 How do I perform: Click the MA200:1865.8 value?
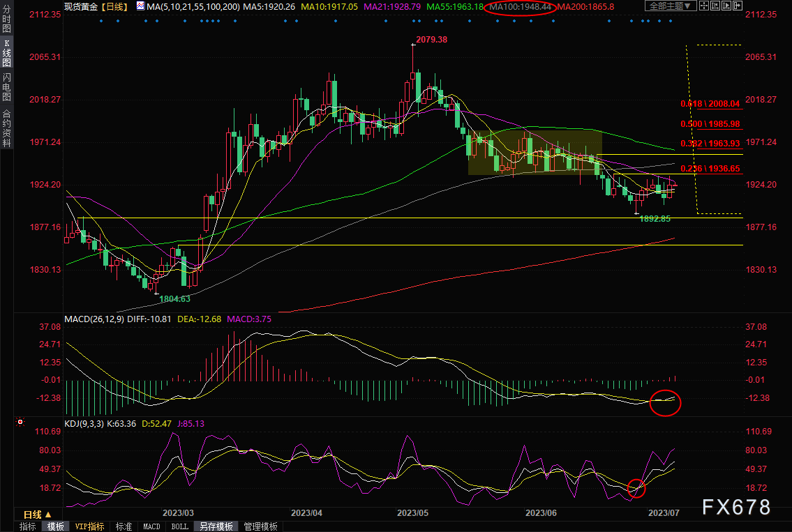click(x=586, y=6)
